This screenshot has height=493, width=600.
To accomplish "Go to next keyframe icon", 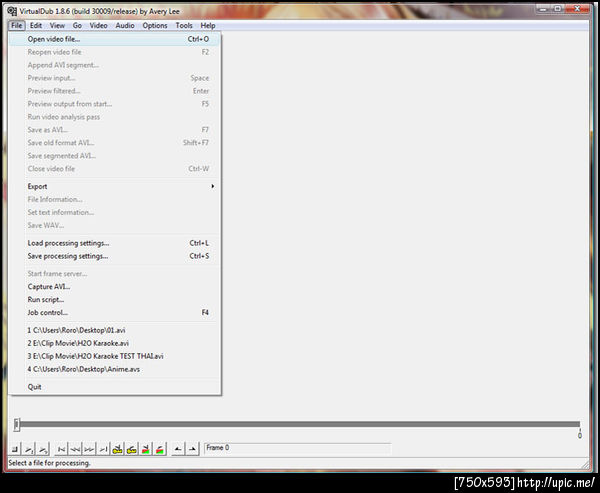I will click(132, 449).
